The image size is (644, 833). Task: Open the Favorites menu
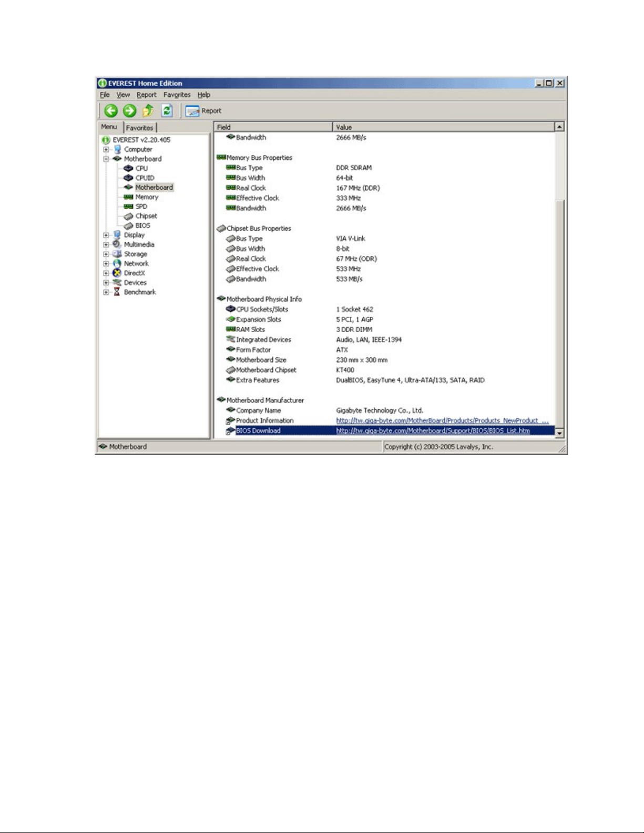click(177, 95)
